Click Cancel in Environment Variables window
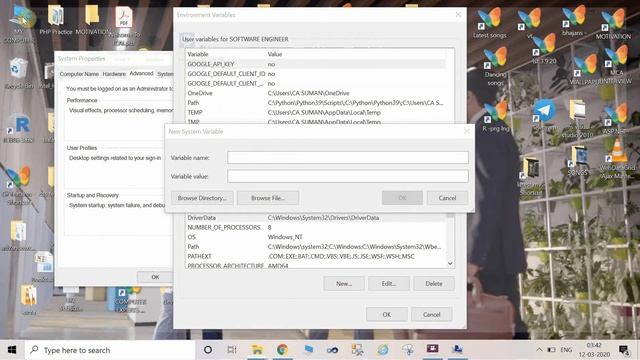Screen dimensions: 640x360 coord(431,314)
